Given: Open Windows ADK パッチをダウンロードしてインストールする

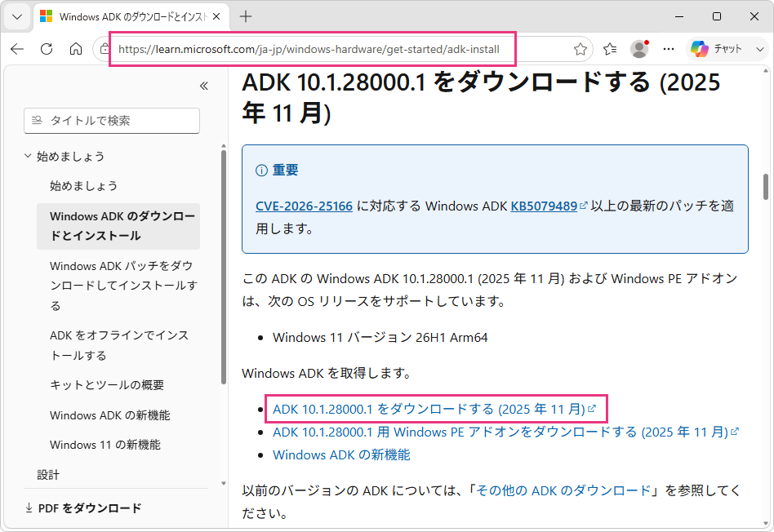Looking at the screenshot, I should pos(123,286).
